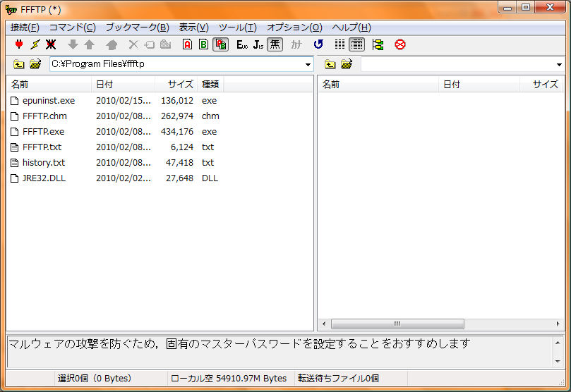Open the オプション(O) menu
Viewport: 571px width, 392px height.
pos(294,27)
